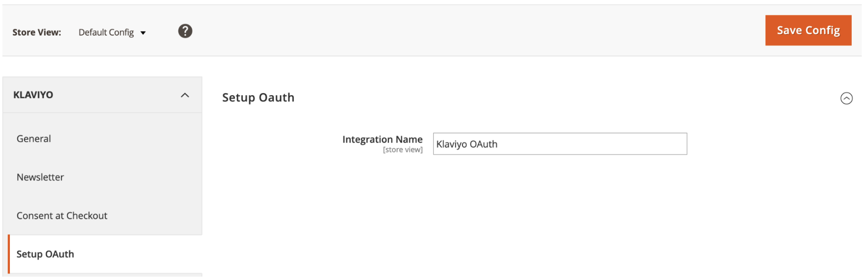Select the Setup OAuth sidebar tab
This screenshot has height=277, width=868.
[45, 254]
